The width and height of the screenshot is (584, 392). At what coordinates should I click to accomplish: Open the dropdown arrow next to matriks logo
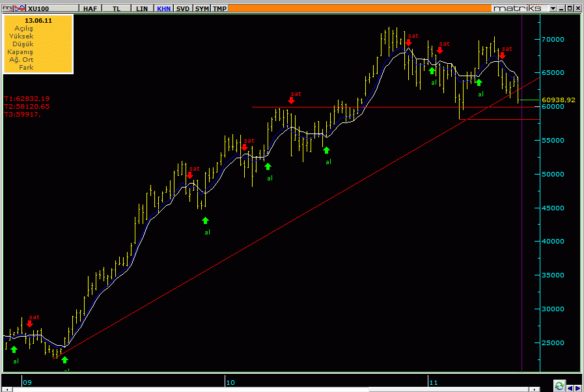point(553,8)
